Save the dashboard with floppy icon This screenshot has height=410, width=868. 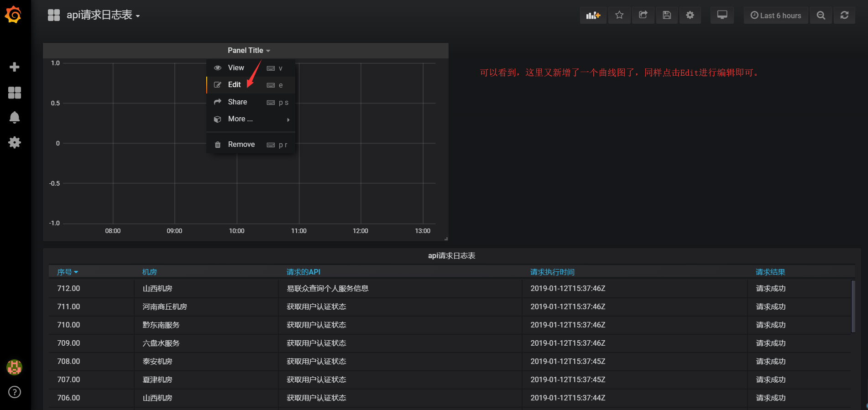pos(667,15)
